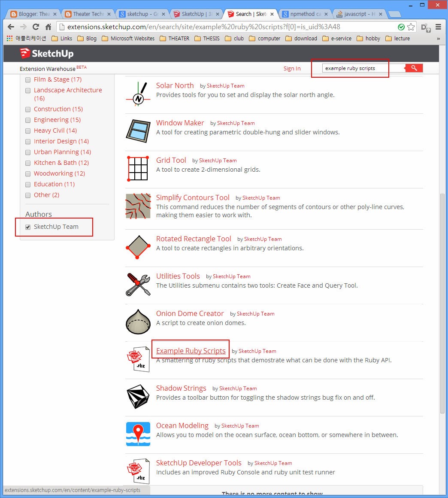The width and height of the screenshot is (448, 498).
Task: Open the Solar North title link
Action: point(175,85)
